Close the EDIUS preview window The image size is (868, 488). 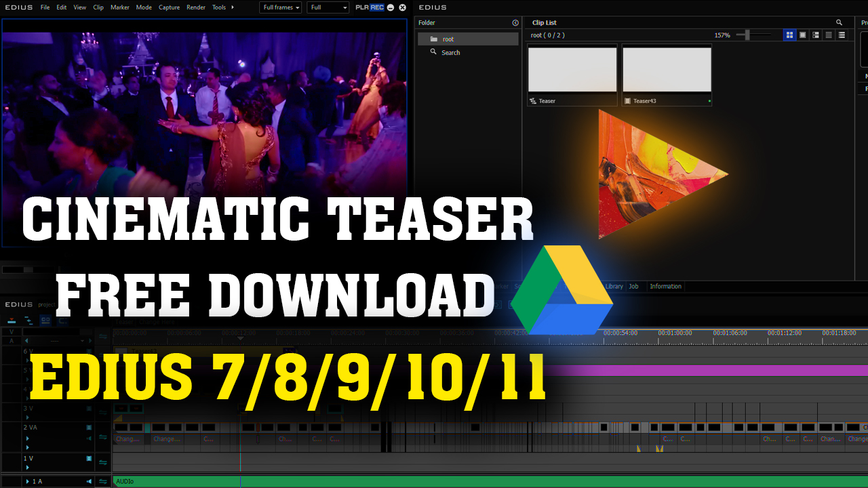click(x=403, y=7)
